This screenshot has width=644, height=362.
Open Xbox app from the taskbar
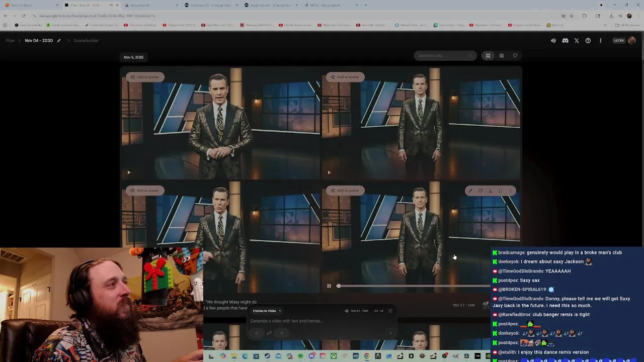(x=334, y=356)
